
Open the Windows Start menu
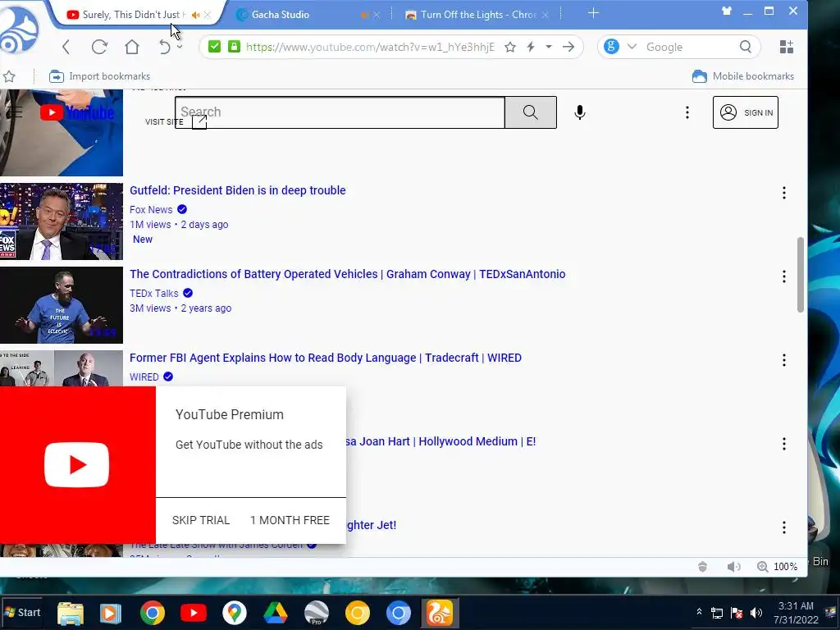(21, 612)
